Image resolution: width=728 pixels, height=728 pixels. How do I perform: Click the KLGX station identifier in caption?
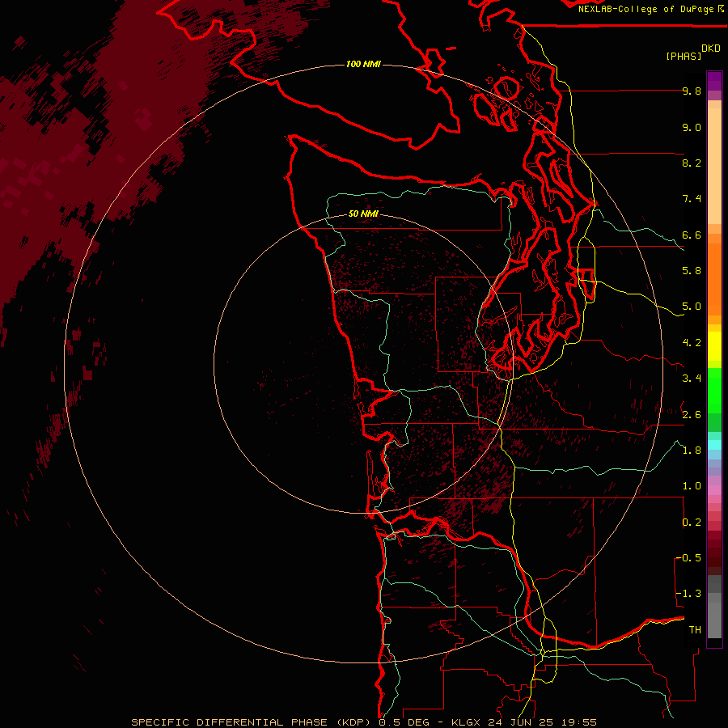pos(467,722)
